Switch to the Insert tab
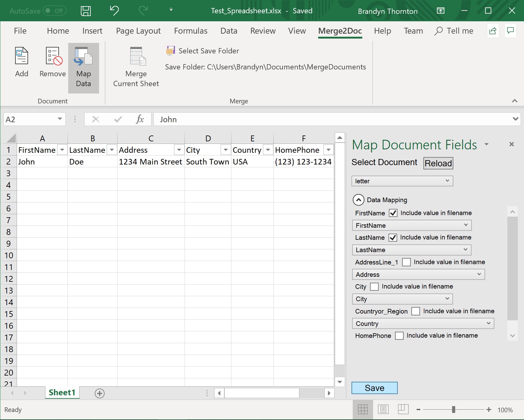 [92, 31]
